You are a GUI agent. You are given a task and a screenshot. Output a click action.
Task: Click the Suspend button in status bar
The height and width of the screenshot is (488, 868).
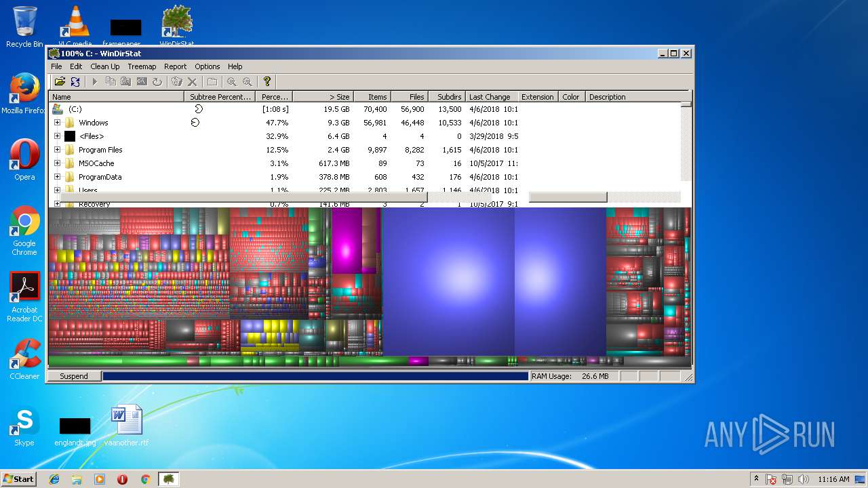point(74,376)
